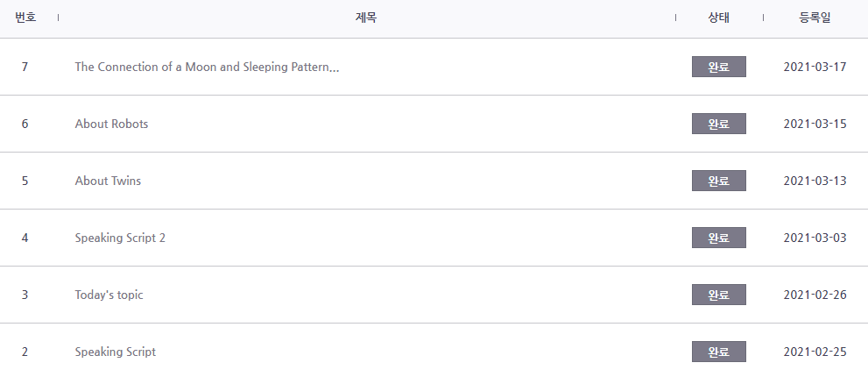The height and width of the screenshot is (377, 868).
Task: Click row number 4 in the 번호 column
Action: 25,238
